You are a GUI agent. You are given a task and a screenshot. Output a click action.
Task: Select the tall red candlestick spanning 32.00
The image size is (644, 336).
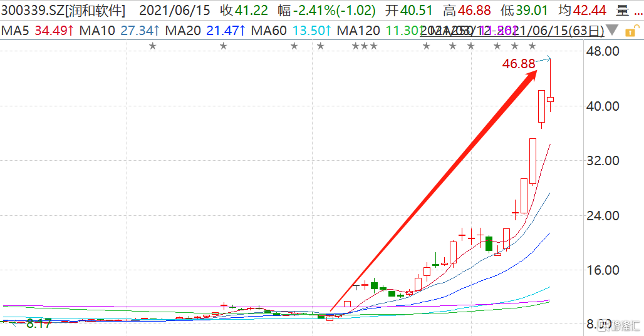[532, 161]
